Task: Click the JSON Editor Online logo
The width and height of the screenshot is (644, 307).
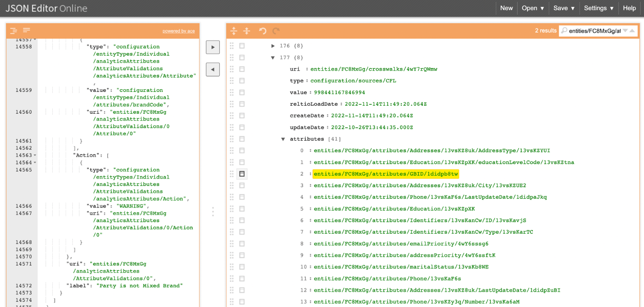Action: [x=46, y=8]
